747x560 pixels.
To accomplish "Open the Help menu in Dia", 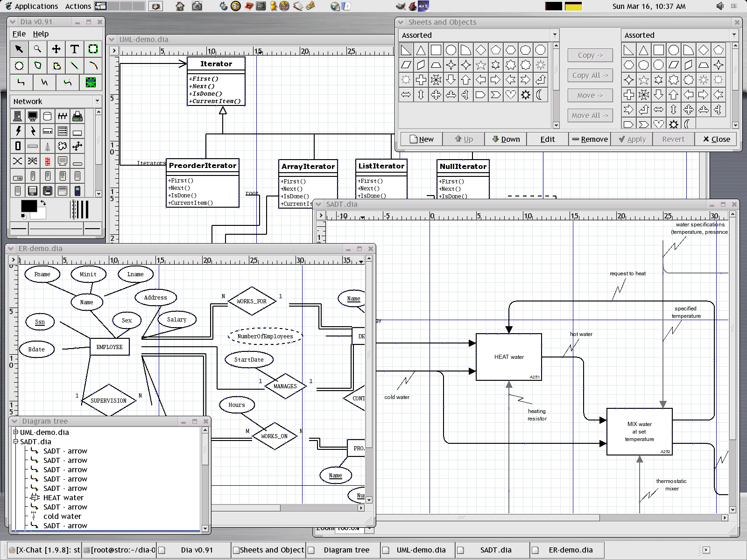I will tap(41, 34).
